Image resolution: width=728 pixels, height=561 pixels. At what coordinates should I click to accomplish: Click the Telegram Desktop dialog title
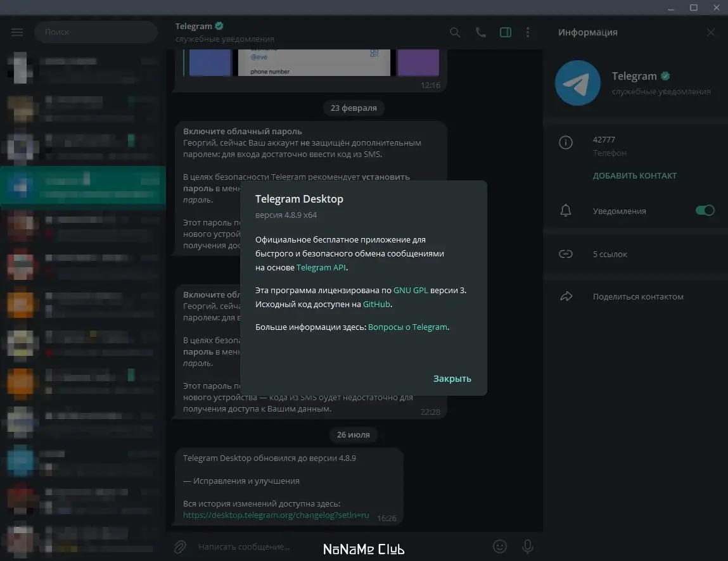(299, 199)
